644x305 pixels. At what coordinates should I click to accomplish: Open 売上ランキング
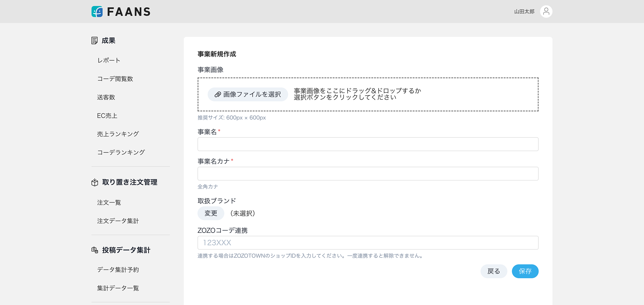click(118, 134)
